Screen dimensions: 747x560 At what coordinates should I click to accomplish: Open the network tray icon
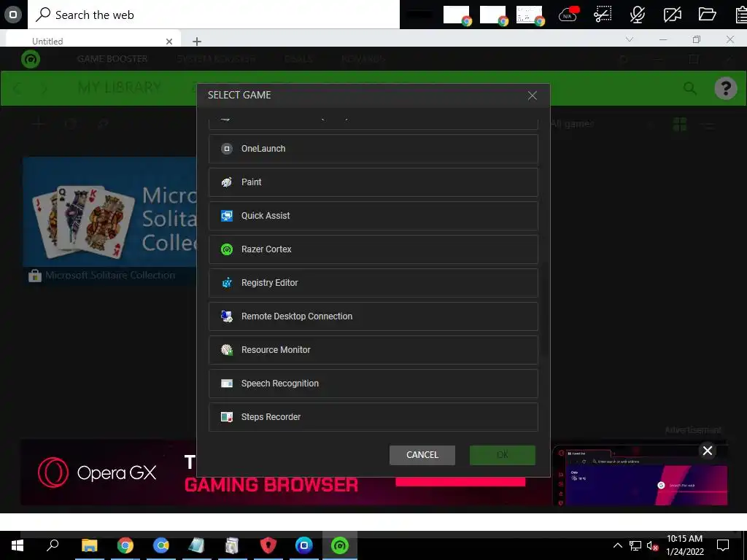coord(635,545)
